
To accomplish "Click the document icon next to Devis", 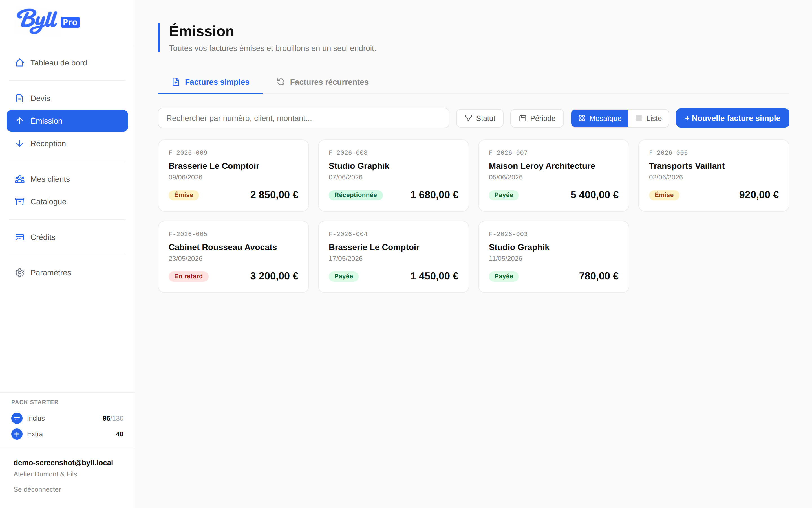I will click(20, 98).
